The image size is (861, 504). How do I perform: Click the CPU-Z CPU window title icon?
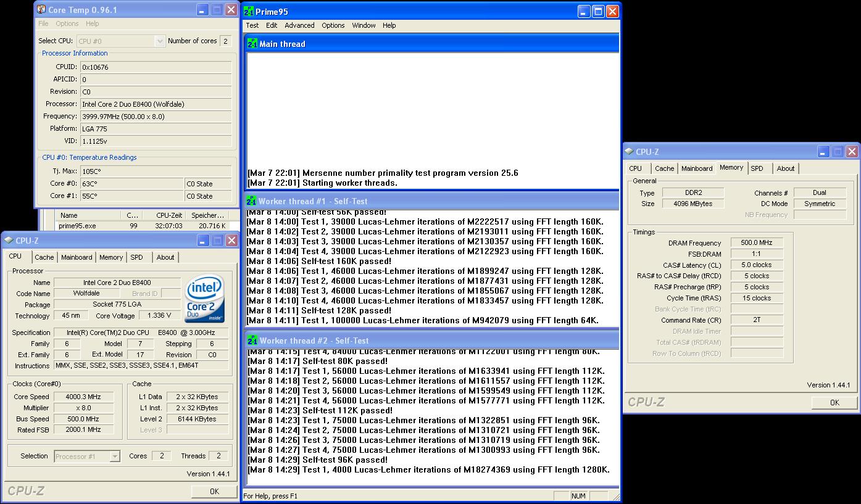click(8, 241)
